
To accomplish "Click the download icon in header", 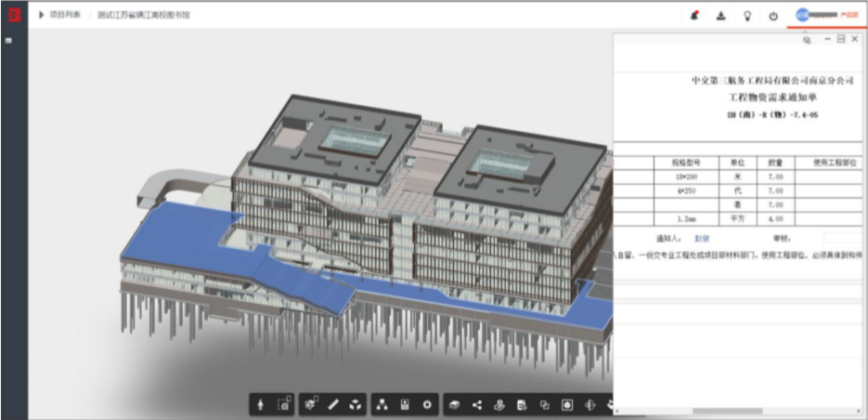I will [720, 16].
